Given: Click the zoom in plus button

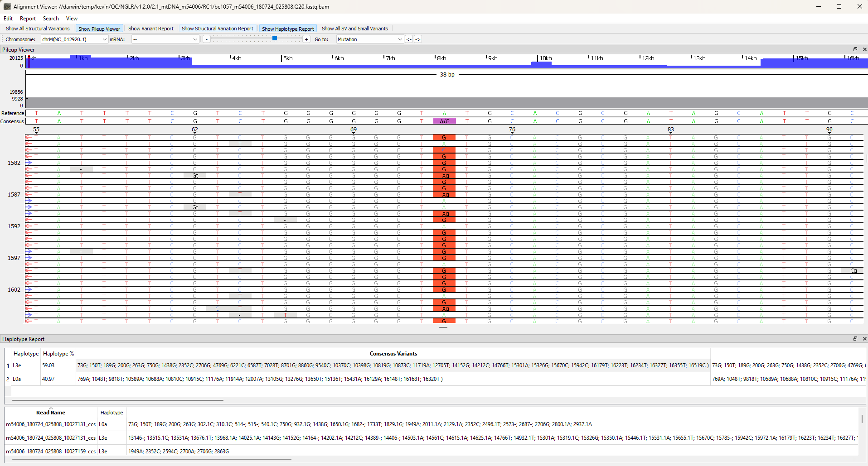Looking at the screenshot, I should [x=307, y=39].
